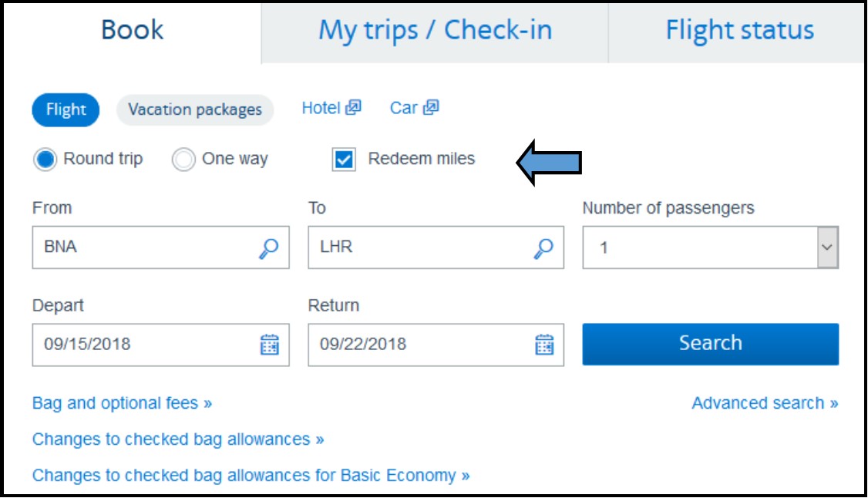
Task: Open the Depart date calendar icon
Action: (x=269, y=344)
